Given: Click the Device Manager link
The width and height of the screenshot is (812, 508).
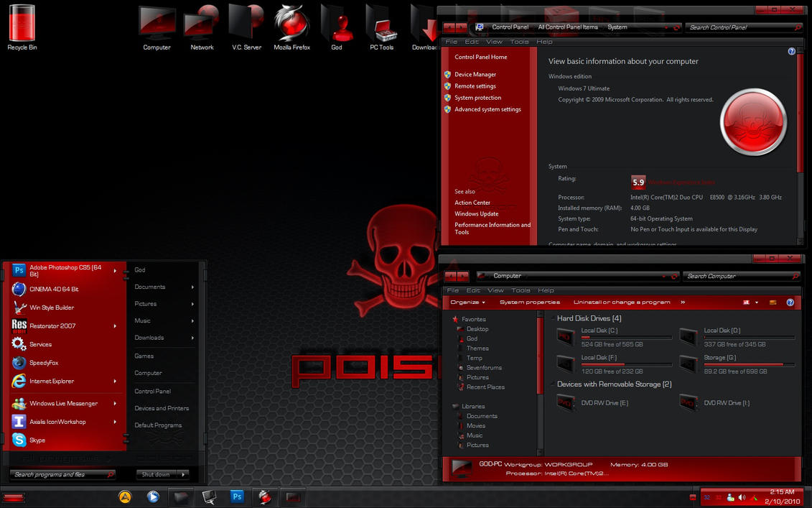Looking at the screenshot, I should (475, 75).
